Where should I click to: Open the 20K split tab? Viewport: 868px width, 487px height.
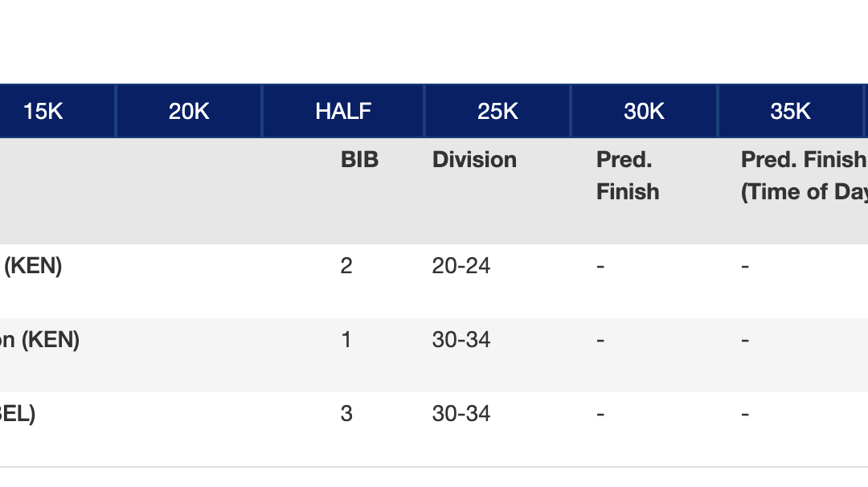pyautogui.click(x=189, y=112)
